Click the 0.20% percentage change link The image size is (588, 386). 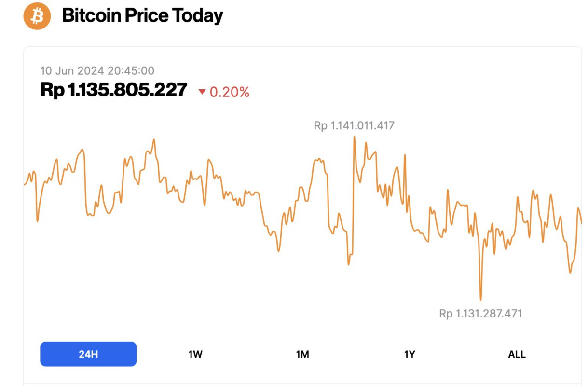229,92
